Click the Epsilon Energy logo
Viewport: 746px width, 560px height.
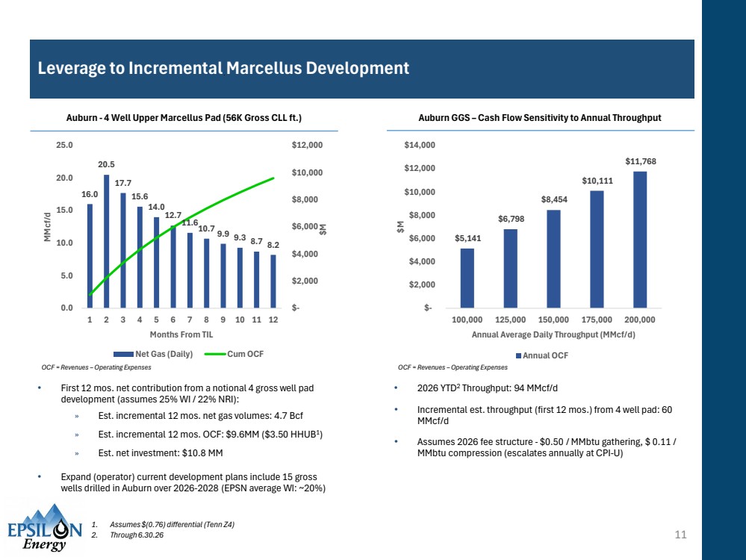(x=44, y=528)
